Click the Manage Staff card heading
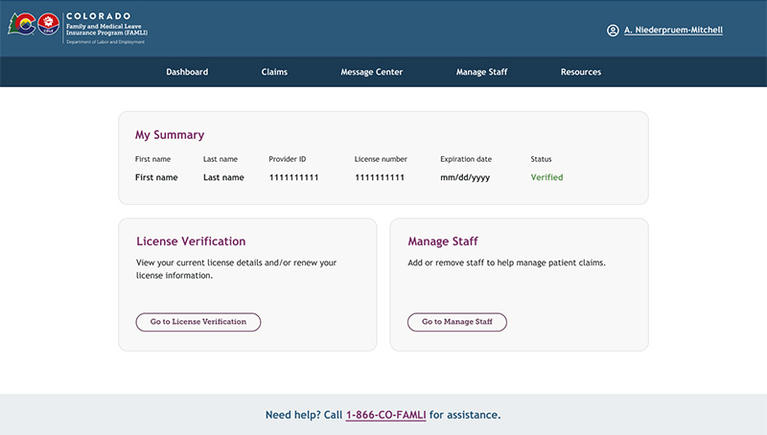Screen dimensions: 767x435 443,241
